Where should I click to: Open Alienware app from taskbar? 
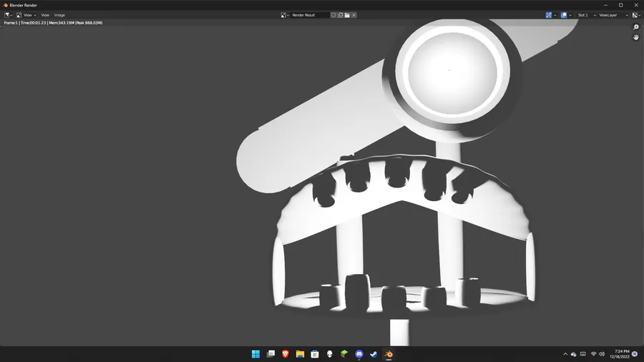tap(329, 354)
